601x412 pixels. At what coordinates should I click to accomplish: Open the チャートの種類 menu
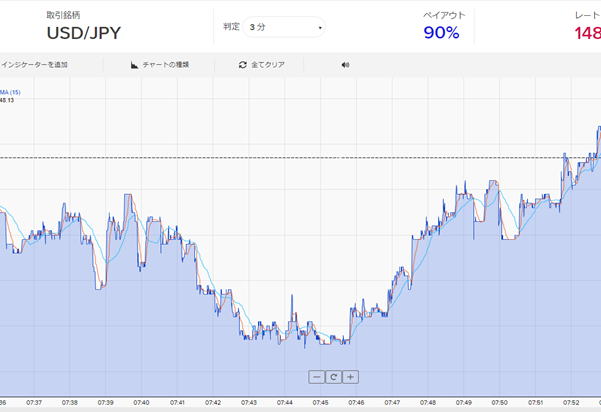(x=165, y=64)
